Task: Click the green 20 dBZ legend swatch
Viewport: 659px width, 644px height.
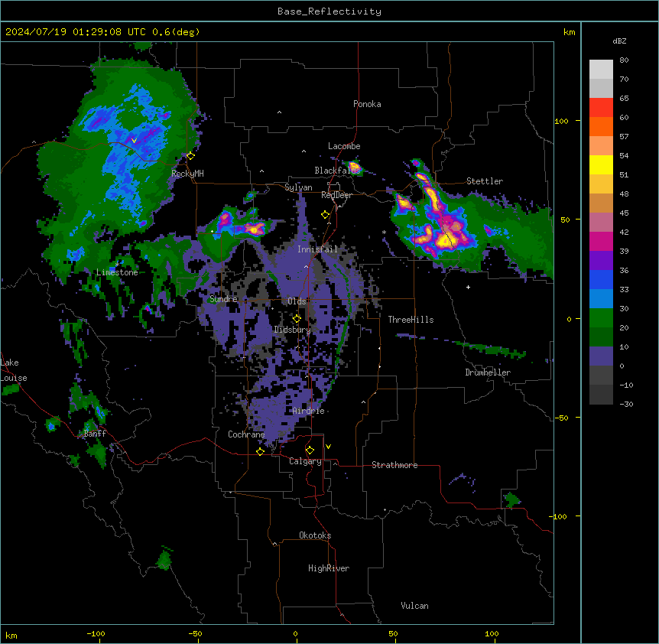Action: pos(601,318)
